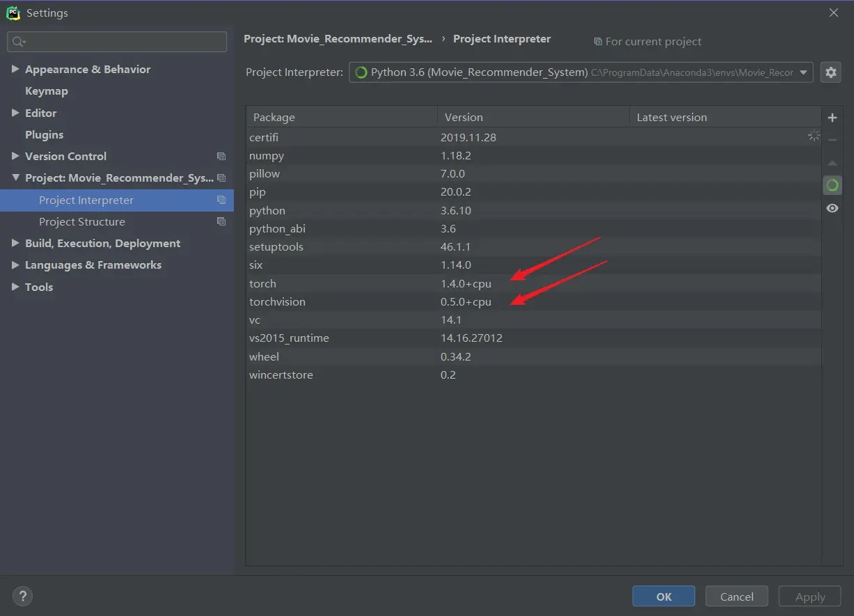Open the interpreter gear settings menu

click(830, 72)
